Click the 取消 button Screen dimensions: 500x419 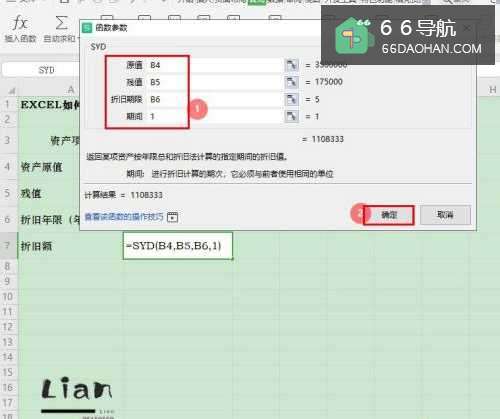445,215
